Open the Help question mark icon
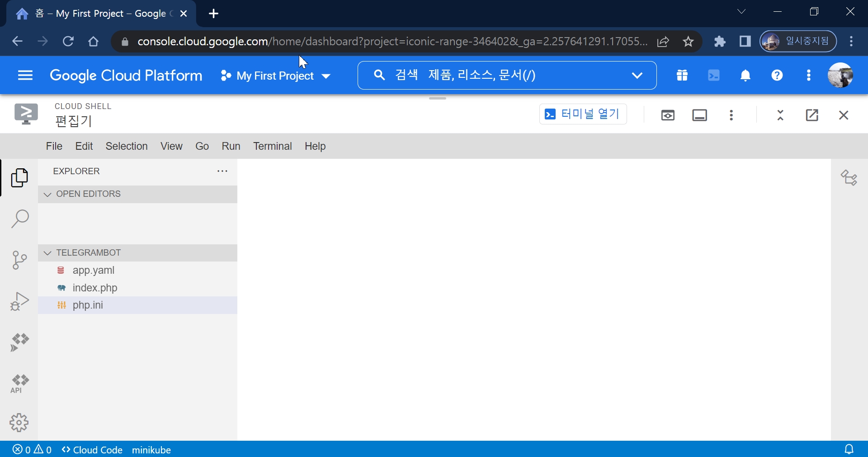Screen dimensions: 868x457 (x=777, y=75)
